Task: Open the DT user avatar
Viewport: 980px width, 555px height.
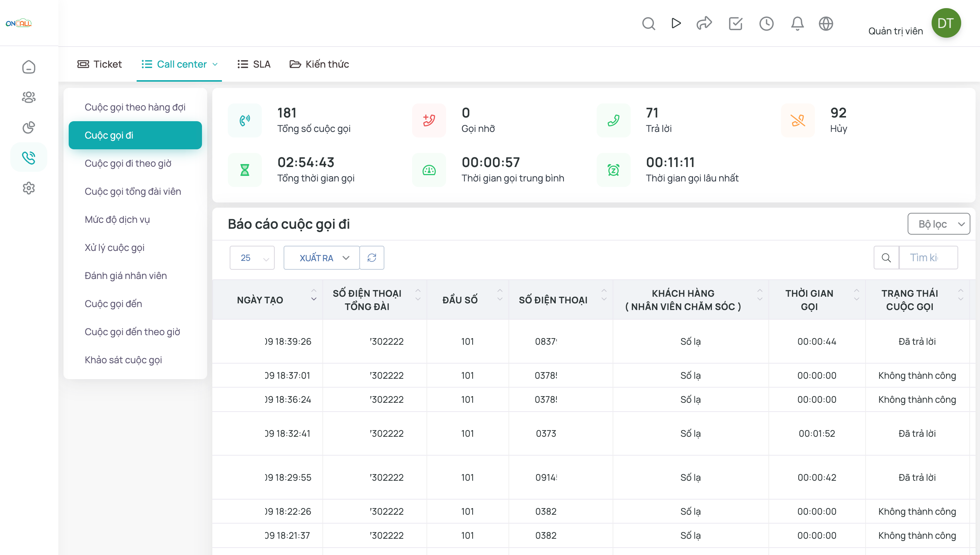Action: [946, 23]
